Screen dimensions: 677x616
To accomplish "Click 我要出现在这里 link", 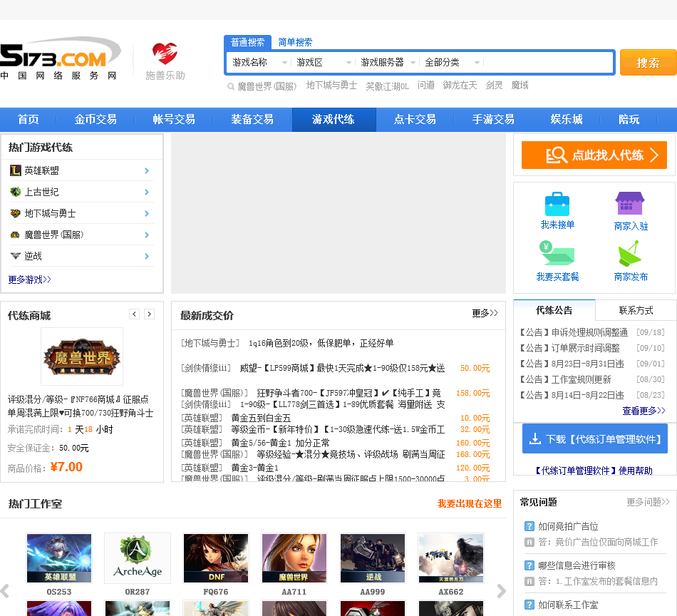I will 470,503.
